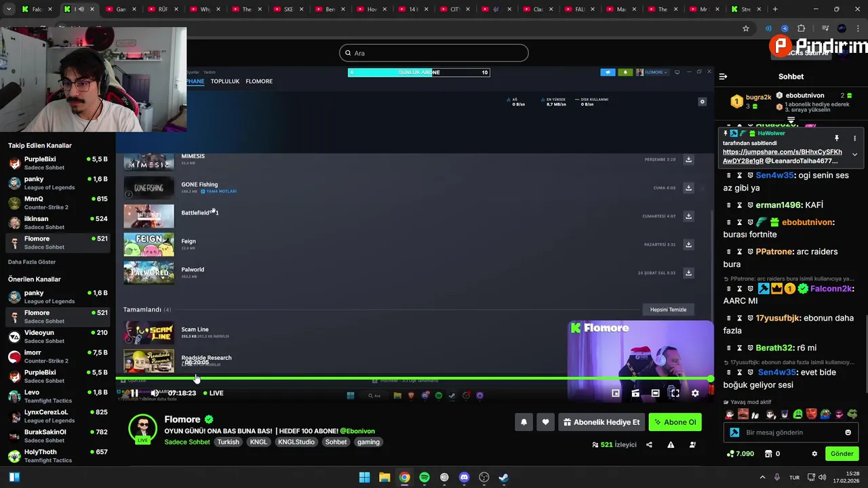This screenshot has width=868, height=488.
Task: Expand the leaderboard chevron under bugra2k
Action: [791, 120]
